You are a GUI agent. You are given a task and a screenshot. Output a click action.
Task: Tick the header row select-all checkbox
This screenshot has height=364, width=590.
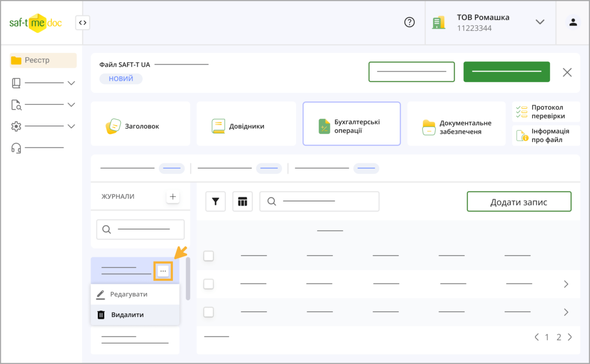[x=208, y=256]
